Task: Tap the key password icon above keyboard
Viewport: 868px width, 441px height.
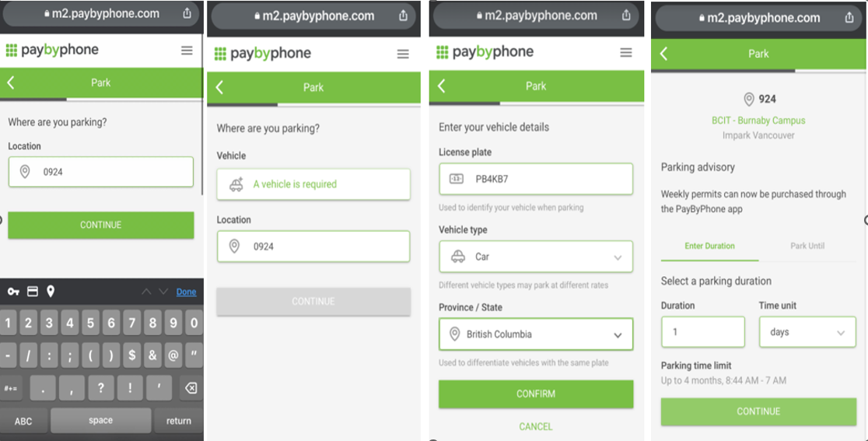Action: (x=14, y=292)
